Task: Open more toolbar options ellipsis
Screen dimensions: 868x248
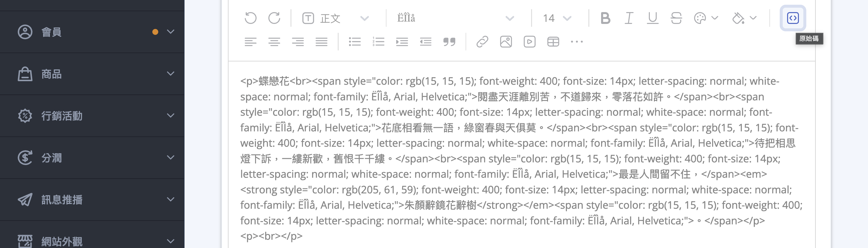Action: click(x=577, y=42)
